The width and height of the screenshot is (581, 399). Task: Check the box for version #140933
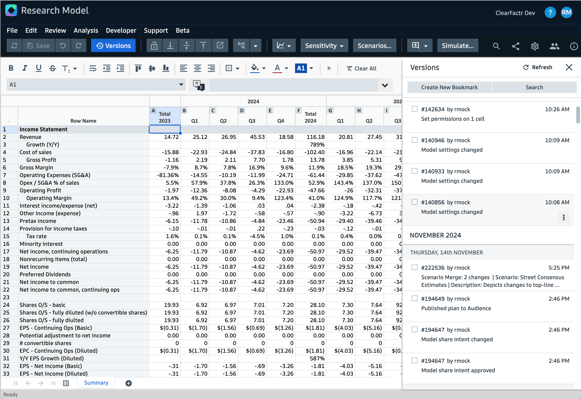(415, 171)
